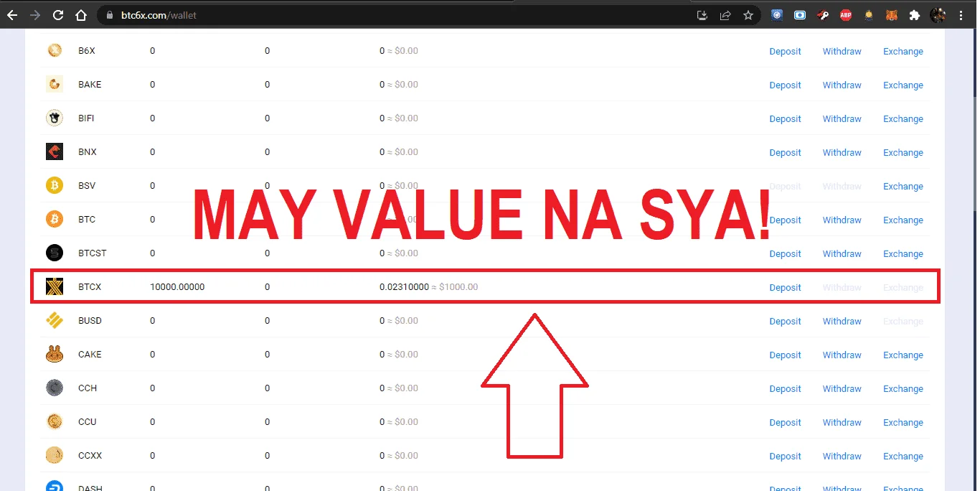This screenshot has height=491, width=980.
Task: Open Deposit for BTC
Action: pyautogui.click(x=785, y=220)
